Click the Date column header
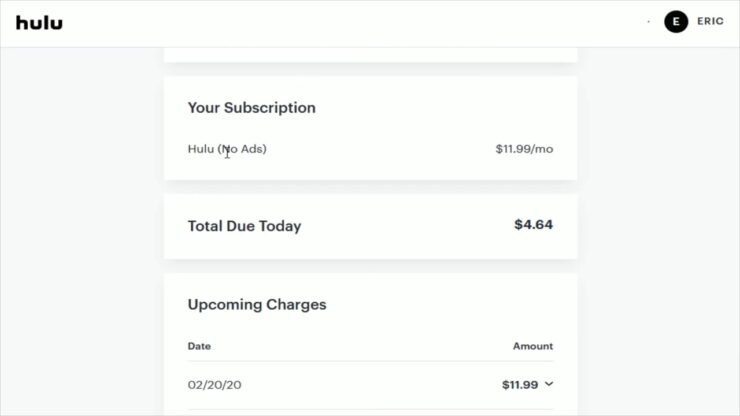 pyautogui.click(x=199, y=346)
